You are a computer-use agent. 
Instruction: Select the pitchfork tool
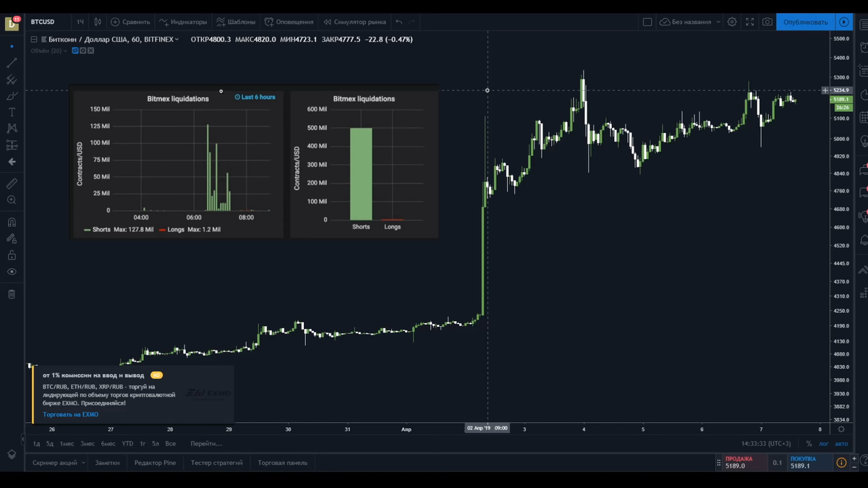tap(12, 80)
